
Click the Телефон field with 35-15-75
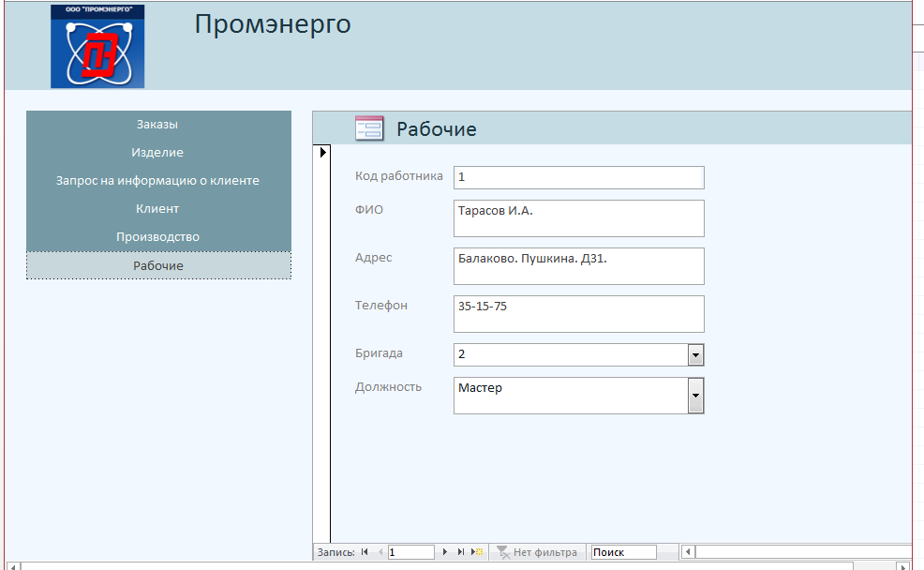[578, 314]
